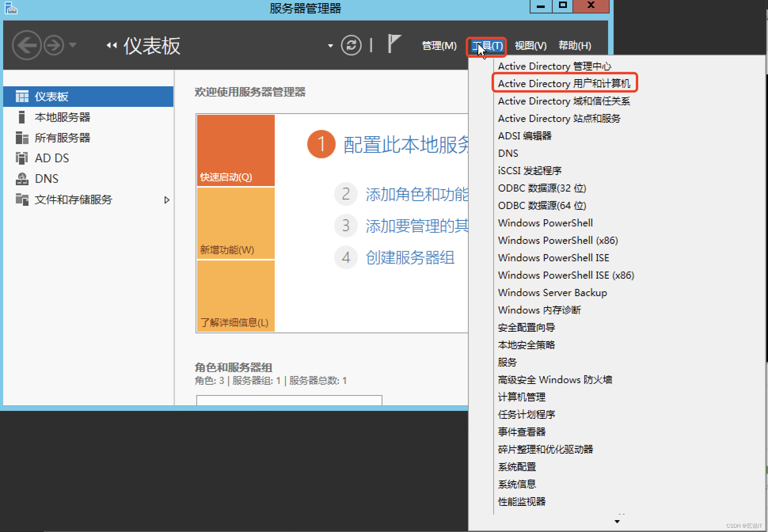Click the step 3 circle icon
The image size is (768, 532).
point(346,226)
